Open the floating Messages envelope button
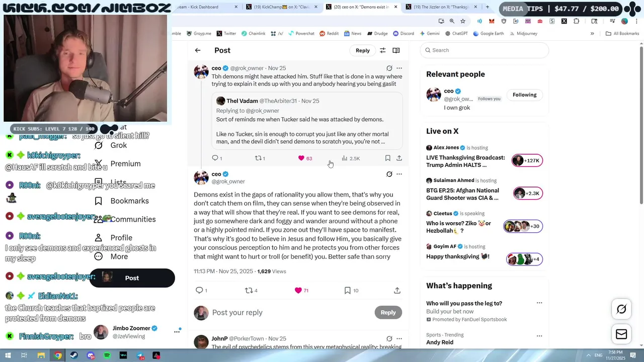Viewport: 644px width, 362px height. click(x=621, y=334)
